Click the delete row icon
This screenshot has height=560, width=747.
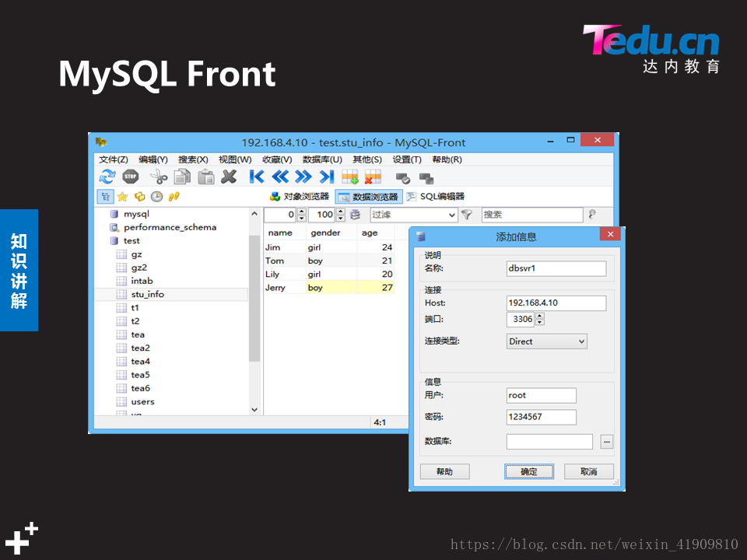(373, 177)
